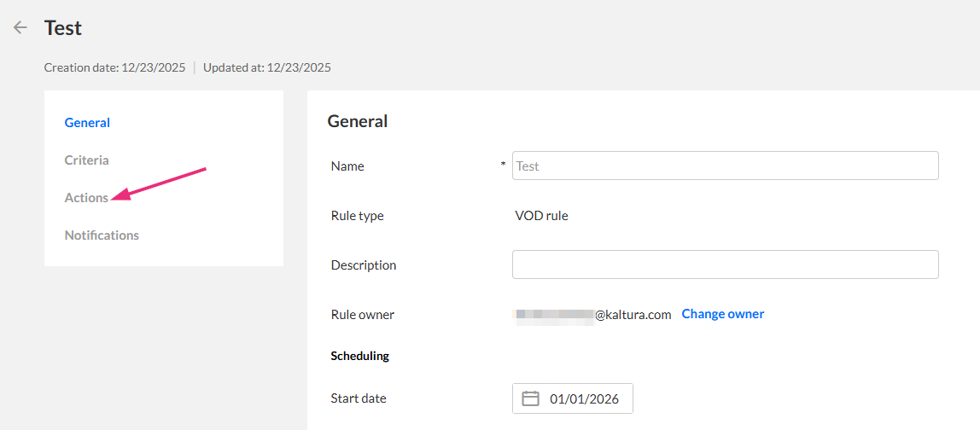Click the VOD rule type value
This screenshot has height=430, width=980.
pyautogui.click(x=541, y=216)
